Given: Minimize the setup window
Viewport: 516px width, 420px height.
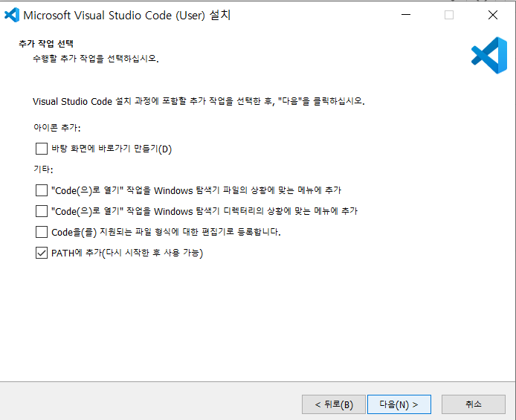Looking at the screenshot, I should pos(406,15).
